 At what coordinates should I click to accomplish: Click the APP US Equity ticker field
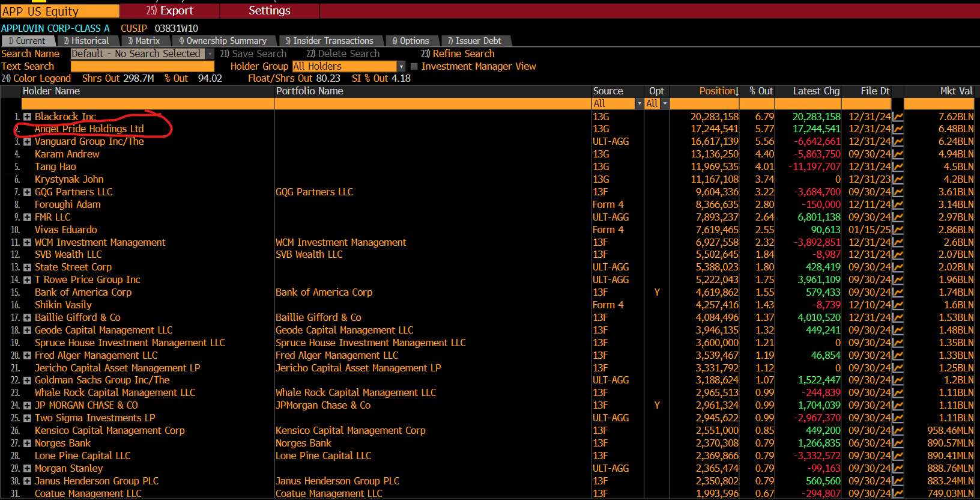coord(59,11)
